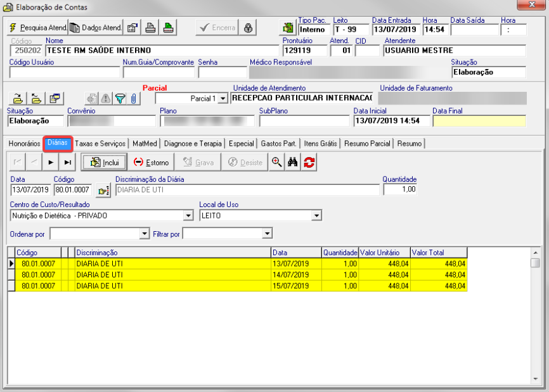Image resolution: width=549 pixels, height=392 pixels.
Task: Click the warning triangle icon
Action: point(106,99)
